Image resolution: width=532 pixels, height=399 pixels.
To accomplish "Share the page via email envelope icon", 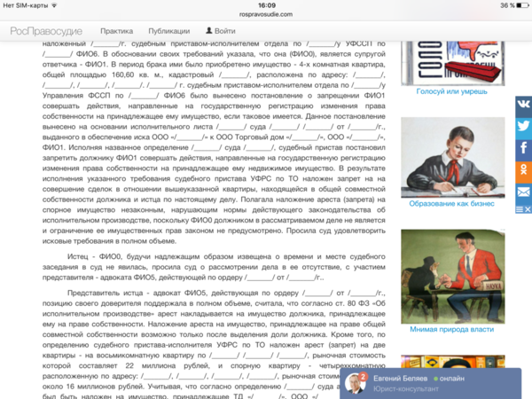I will [x=523, y=193].
